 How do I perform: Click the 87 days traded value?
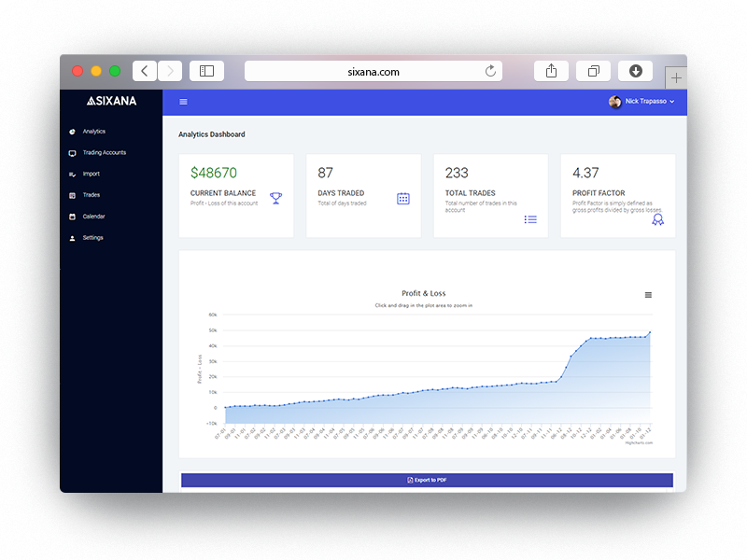point(325,173)
